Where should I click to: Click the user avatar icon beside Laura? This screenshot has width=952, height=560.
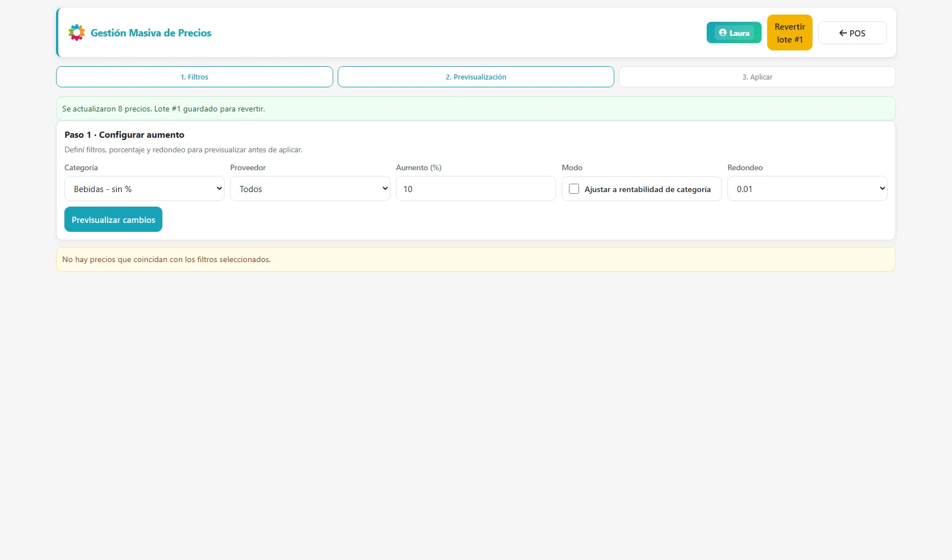[722, 32]
